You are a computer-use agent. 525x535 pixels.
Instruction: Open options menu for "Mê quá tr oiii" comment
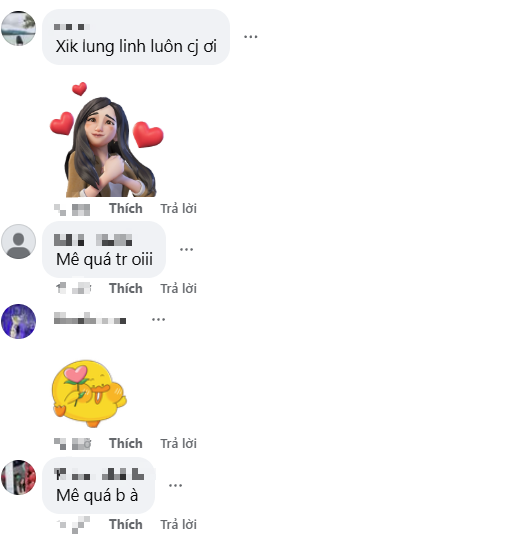(186, 249)
